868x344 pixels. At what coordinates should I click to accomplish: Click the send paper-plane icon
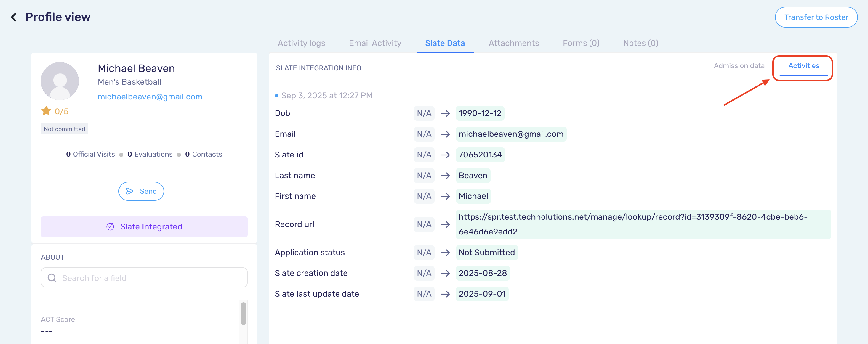coord(130,191)
